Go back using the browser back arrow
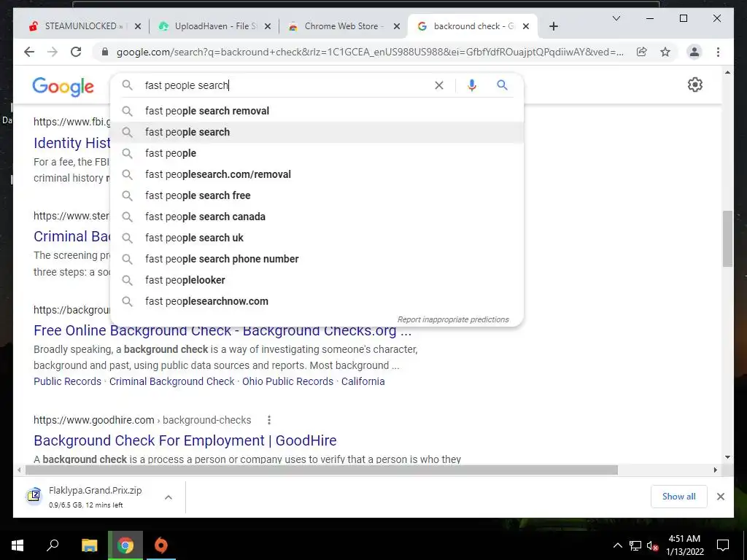The height and width of the screenshot is (560, 747). 29,52
